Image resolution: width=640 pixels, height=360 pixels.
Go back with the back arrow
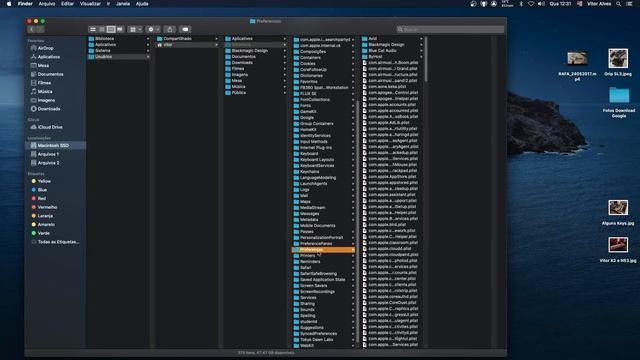32,29
